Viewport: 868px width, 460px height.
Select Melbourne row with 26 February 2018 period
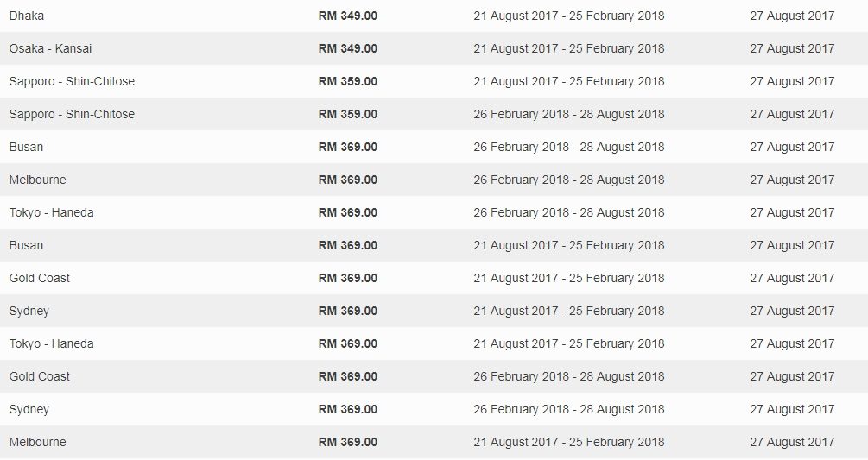(434, 180)
